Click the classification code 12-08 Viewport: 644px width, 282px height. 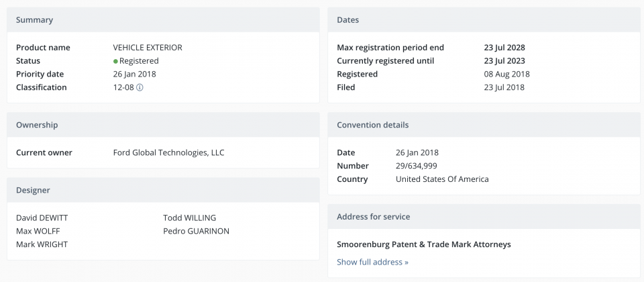tap(123, 87)
